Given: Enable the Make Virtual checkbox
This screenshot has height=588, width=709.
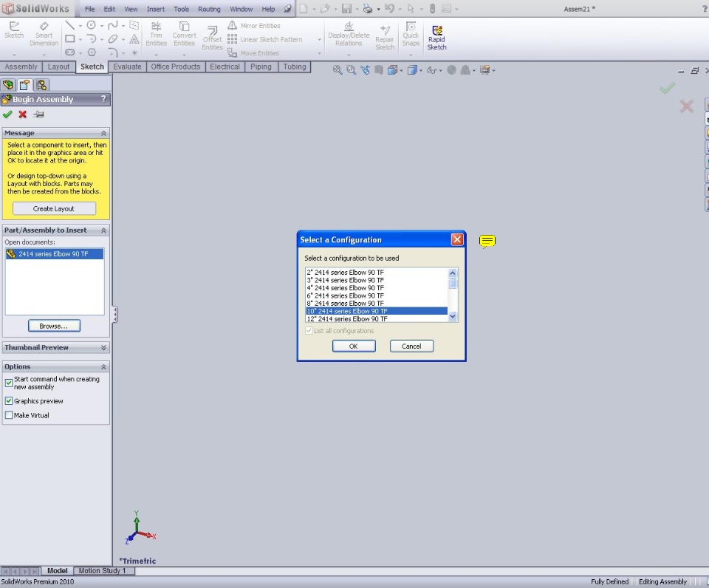Looking at the screenshot, I should pyautogui.click(x=9, y=415).
